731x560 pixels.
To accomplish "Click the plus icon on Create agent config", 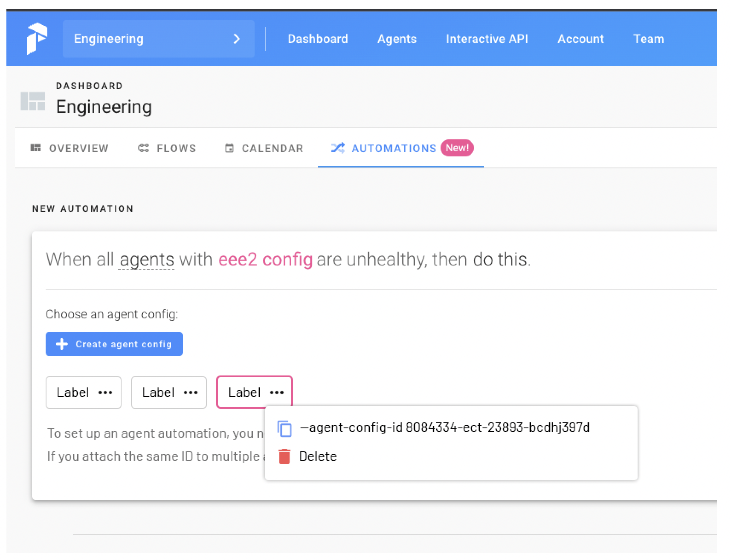I will pos(62,344).
